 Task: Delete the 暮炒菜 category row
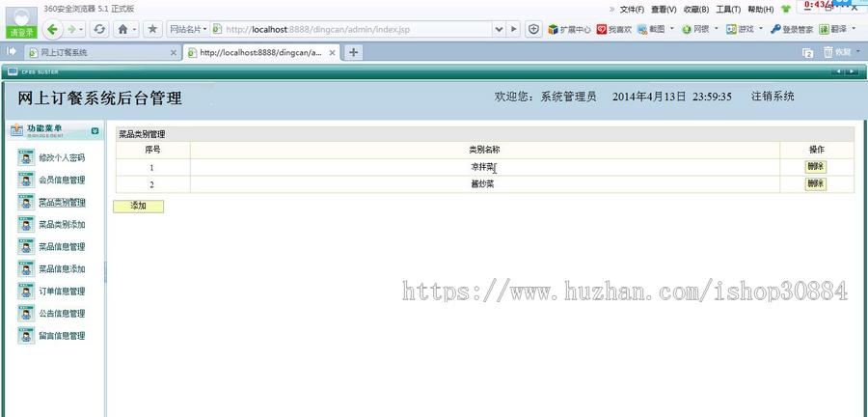(x=815, y=183)
